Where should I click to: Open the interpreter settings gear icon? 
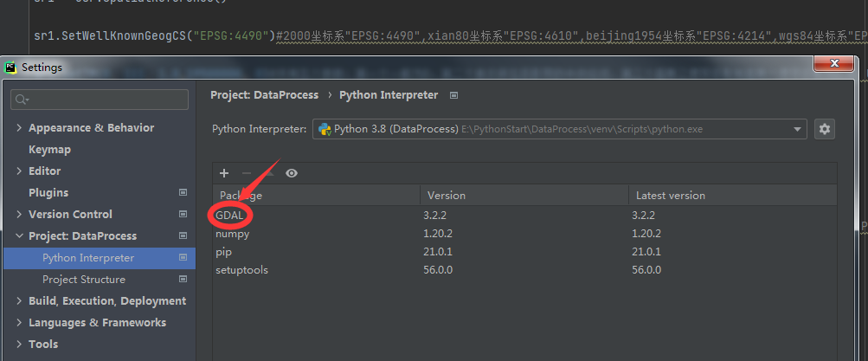[825, 129]
